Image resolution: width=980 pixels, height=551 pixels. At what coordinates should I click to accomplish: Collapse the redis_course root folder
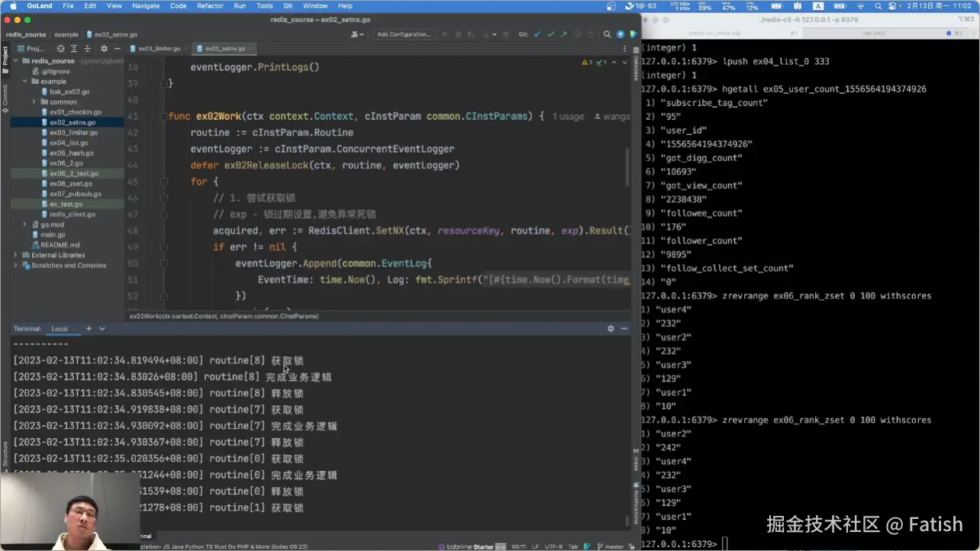click(x=15, y=60)
